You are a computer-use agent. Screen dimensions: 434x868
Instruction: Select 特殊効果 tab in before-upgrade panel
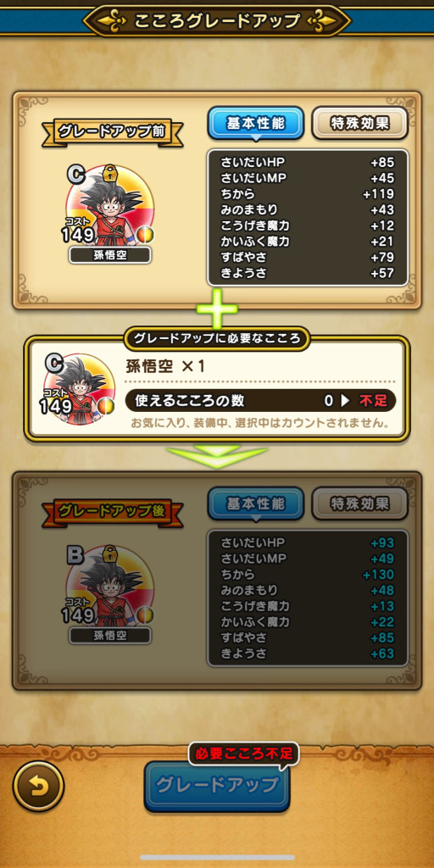(359, 123)
